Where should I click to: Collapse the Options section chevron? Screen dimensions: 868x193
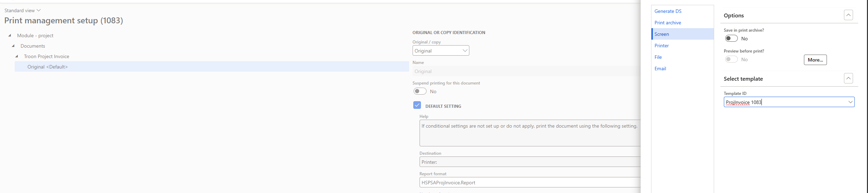point(848,15)
